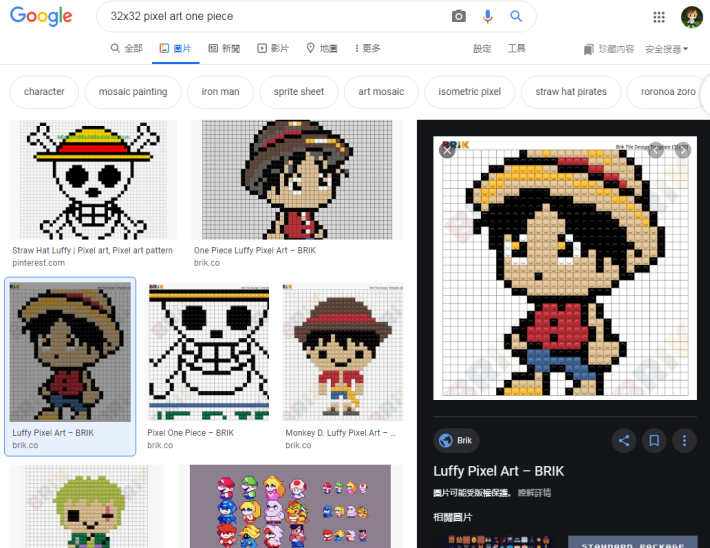Viewport: 710px width, 548px height.
Task: Filter by the 'sprite sheet' chip
Action: click(x=299, y=92)
